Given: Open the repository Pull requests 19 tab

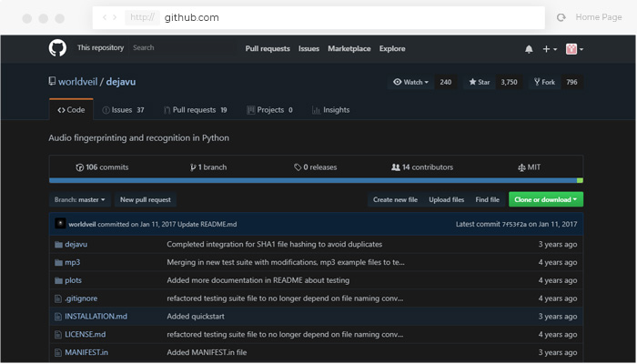Looking at the screenshot, I should 196,110.
